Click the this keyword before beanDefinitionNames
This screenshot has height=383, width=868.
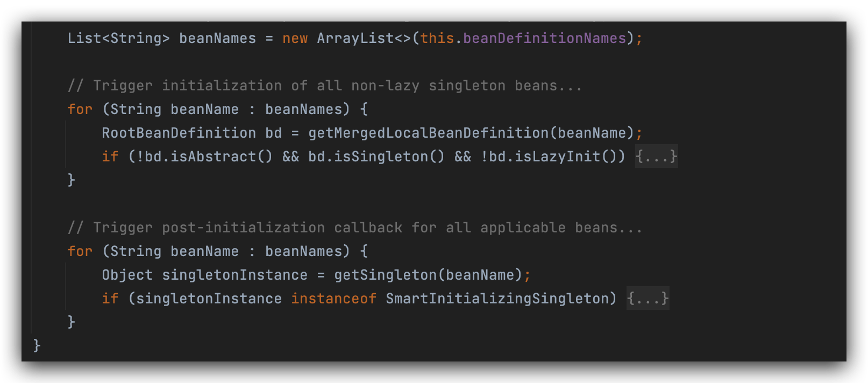(x=437, y=39)
